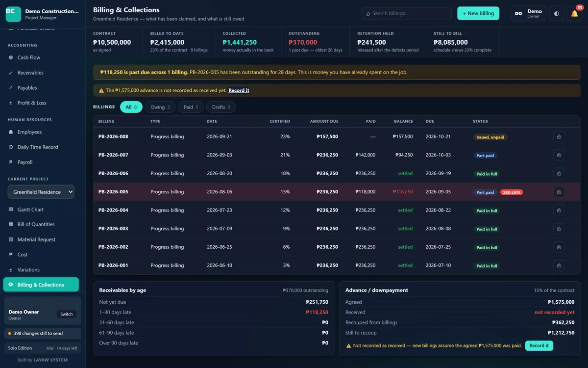Click the export icon for PB-2026-003

click(x=559, y=229)
